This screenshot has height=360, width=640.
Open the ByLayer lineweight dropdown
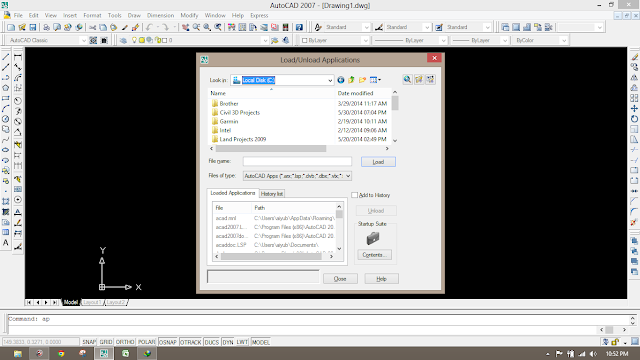[504, 40]
